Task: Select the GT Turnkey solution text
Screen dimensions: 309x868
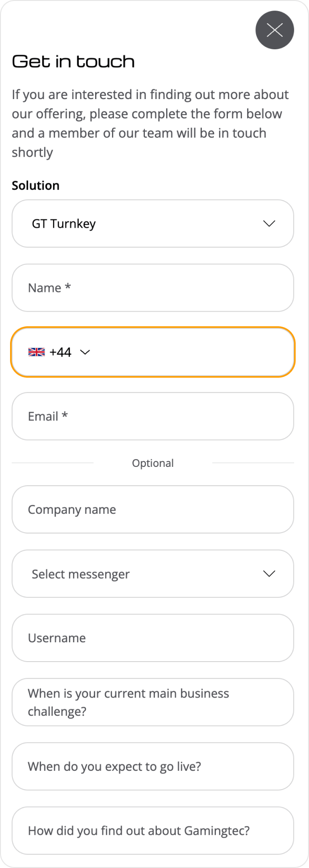Action: click(64, 224)
